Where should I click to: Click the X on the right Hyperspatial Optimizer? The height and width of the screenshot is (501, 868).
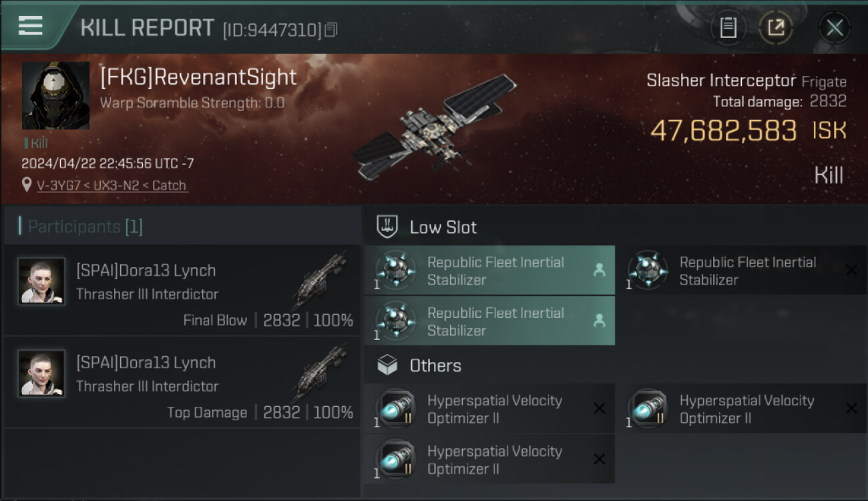851,408
